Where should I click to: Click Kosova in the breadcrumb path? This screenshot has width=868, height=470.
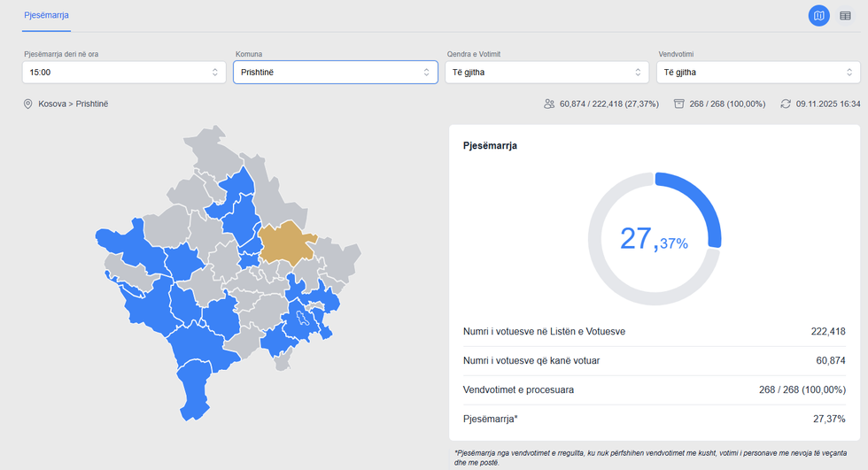pyautogui.click(x=53, y=104)
